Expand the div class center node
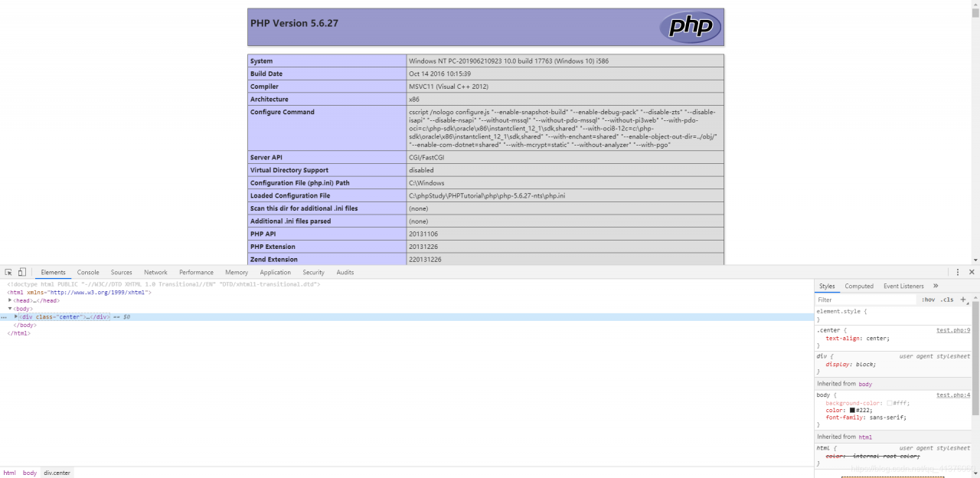The width and height of the screenshot is (980, 478). pos(16,316)
